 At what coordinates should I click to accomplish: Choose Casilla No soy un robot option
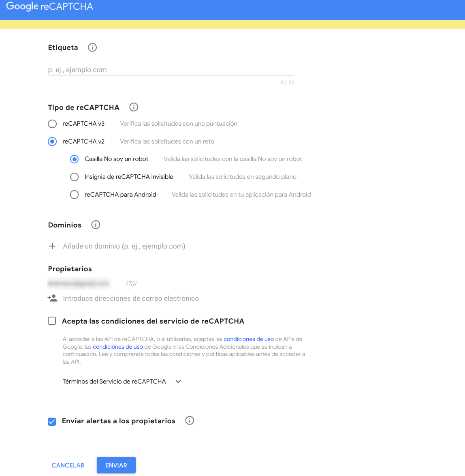74,159
